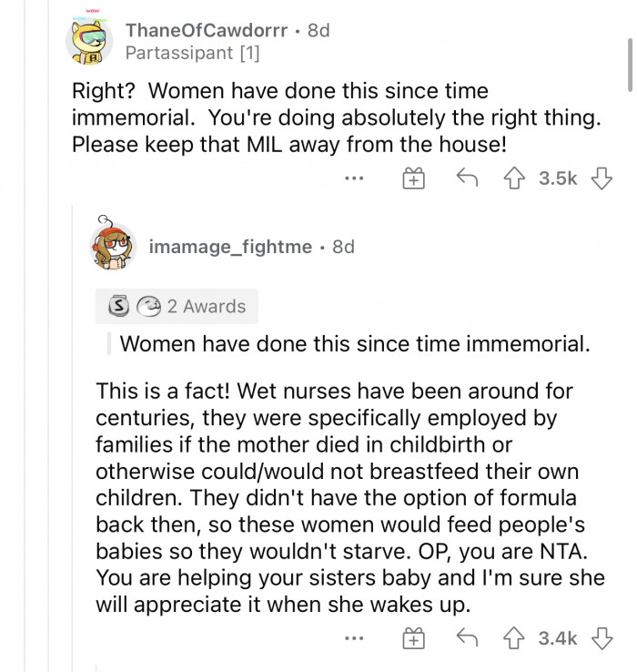
Task: Open gift award icon on imamage_fightme's comment
Action: pyautogui.click(x=415, y=639)
